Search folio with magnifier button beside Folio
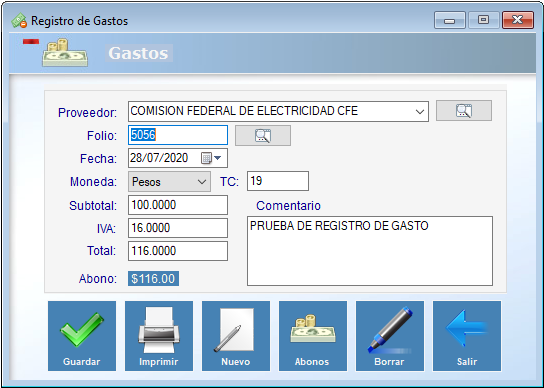 point(263,135)
